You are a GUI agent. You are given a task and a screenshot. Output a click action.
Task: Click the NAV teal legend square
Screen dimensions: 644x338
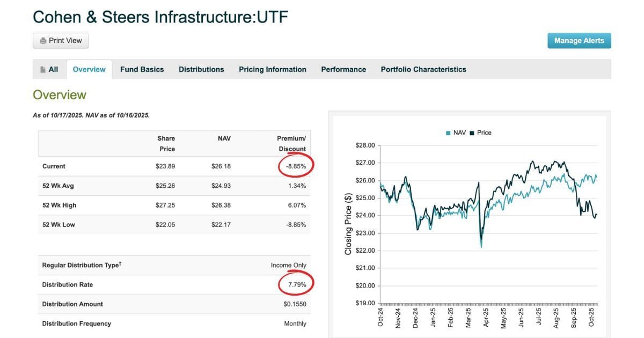pos(448,133)
